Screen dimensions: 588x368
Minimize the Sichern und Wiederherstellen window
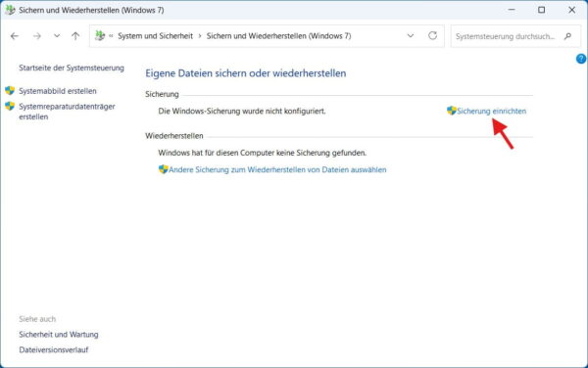pyautogui.click(x=512, y=10)
